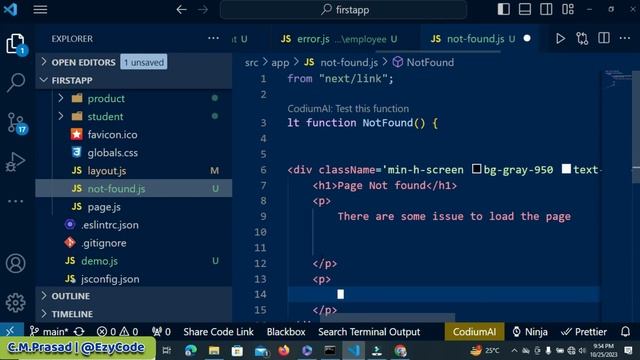Viewport: 640px width, 360px height.
Task: Expand the Open Editors section
Action: click(134, 62)
